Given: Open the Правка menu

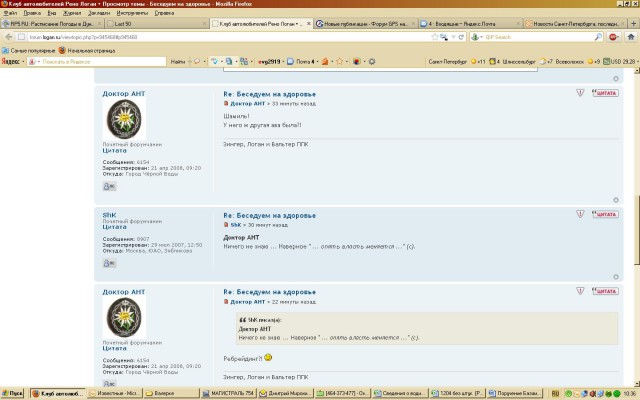Looking at the screenshot, I should 32,13.
